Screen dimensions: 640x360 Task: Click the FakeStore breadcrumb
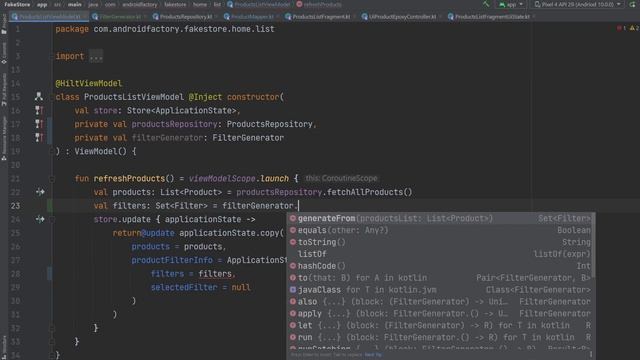(x=17, y=4)
